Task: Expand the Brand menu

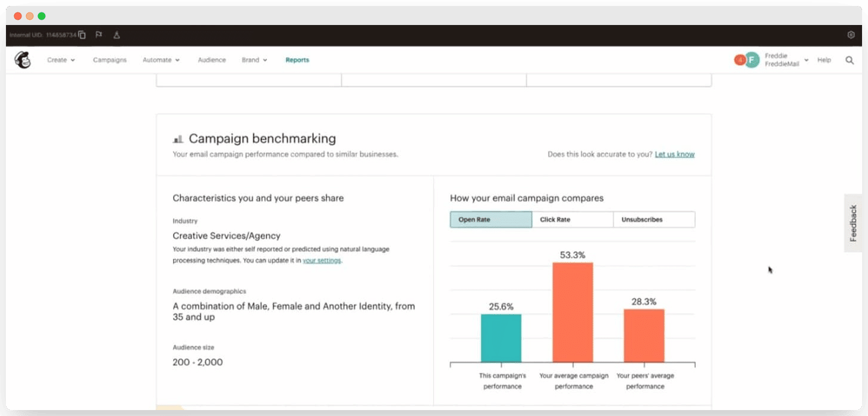Action: pyautogui.click(x=254, y=60)
